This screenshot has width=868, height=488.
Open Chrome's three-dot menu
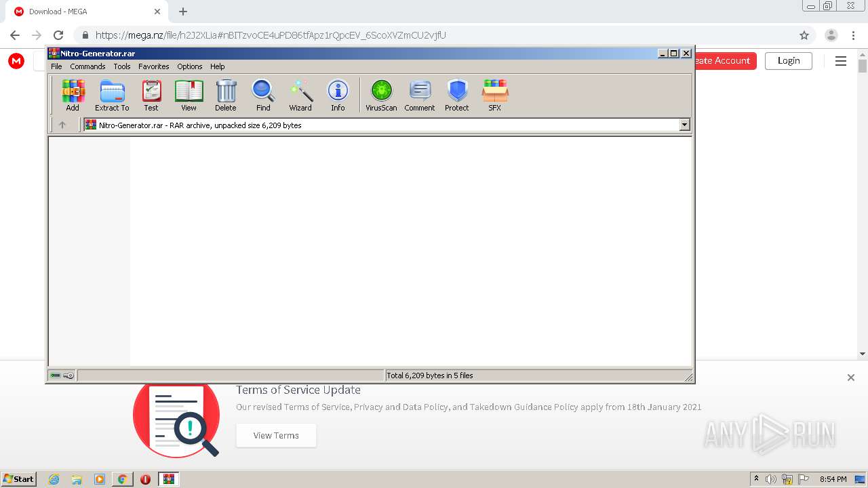854,35
